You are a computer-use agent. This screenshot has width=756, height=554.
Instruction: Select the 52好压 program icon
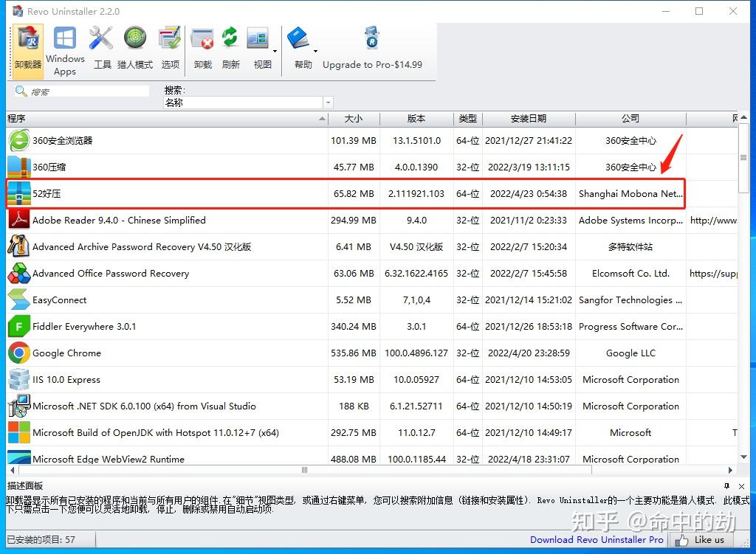coord(19,194)
